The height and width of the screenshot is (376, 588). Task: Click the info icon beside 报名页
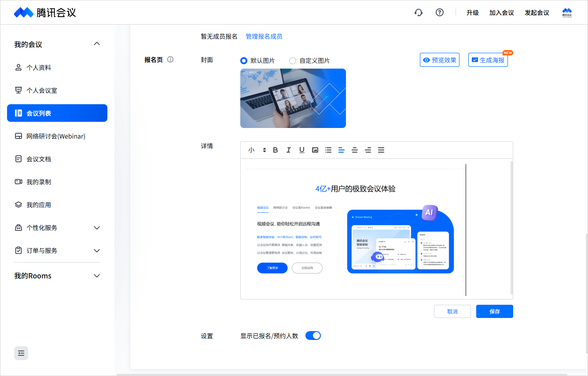click(170, 59)
